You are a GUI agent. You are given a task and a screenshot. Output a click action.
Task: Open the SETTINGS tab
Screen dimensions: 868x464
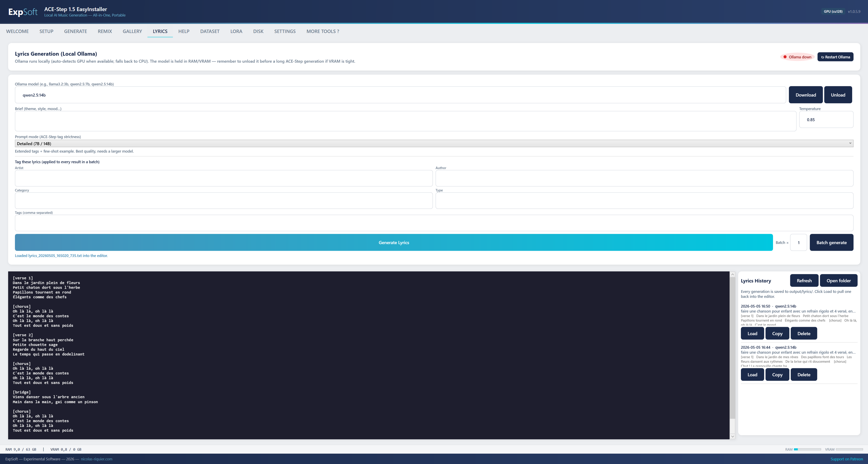[x=285, y=31]
